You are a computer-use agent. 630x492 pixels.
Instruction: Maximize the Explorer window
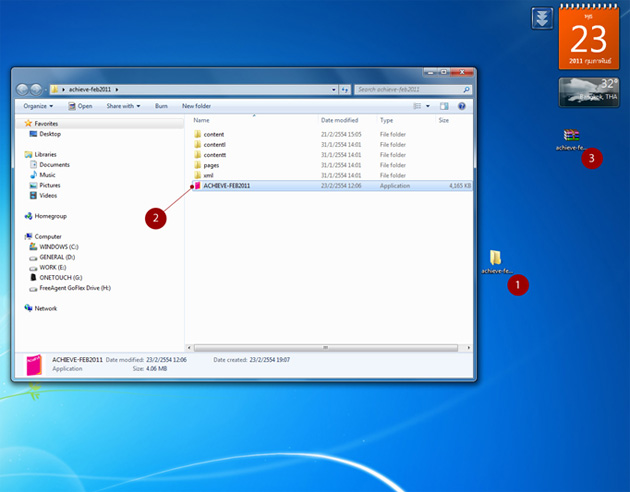tap(444, 72)
